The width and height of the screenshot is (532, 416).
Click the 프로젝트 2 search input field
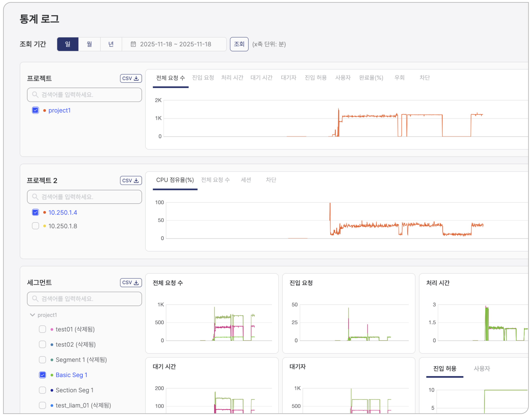point(84,197)
